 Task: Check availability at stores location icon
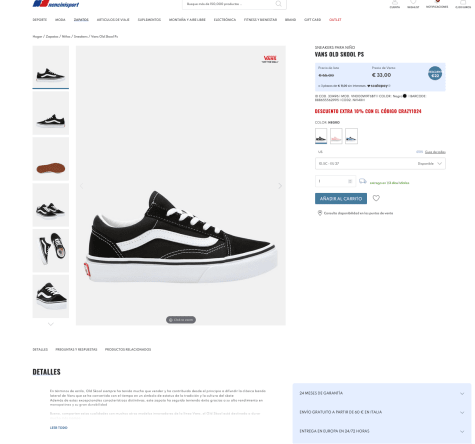pos(319,213)
